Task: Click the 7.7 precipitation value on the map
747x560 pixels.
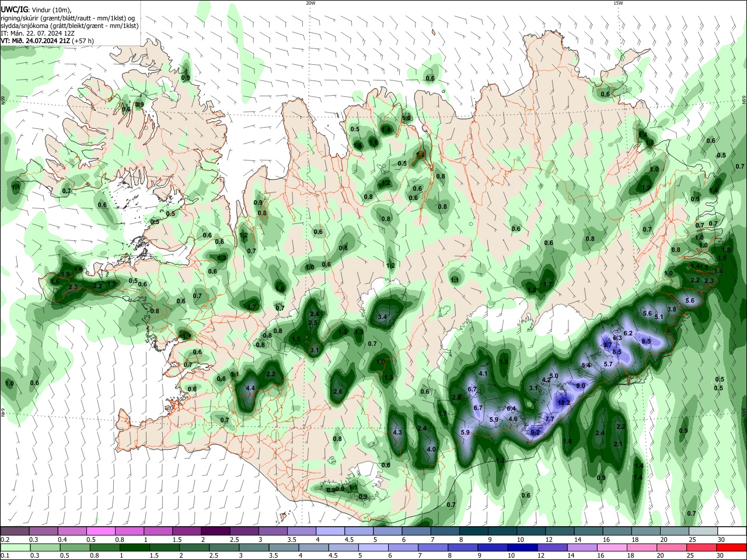Action: click(549, 419)
